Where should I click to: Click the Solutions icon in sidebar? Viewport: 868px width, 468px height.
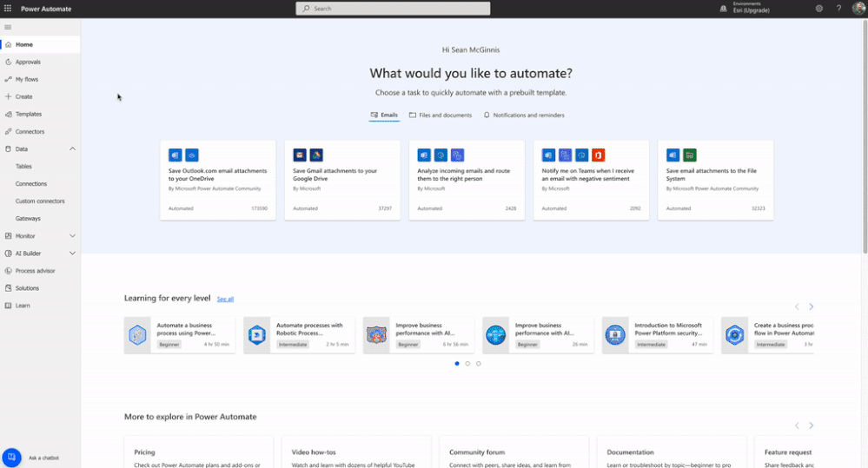pyautogui.click(x=9, y=288)
